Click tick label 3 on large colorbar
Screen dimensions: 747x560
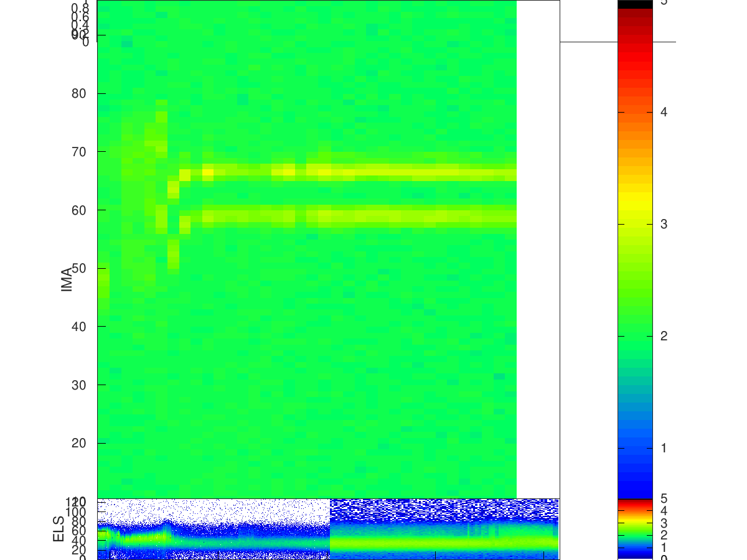[x=664, y=224]
